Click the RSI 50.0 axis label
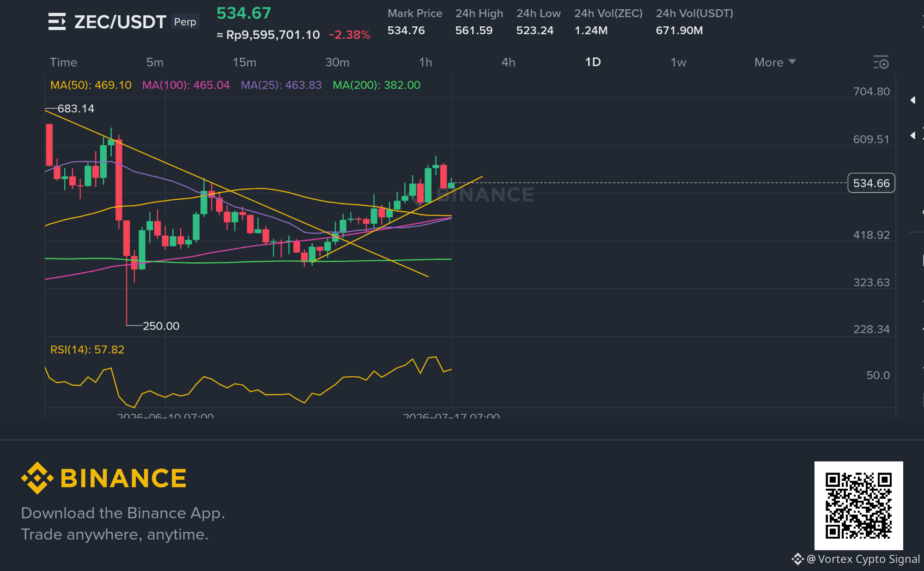Image resolution: width=924 pixels, height=571 pixels. point(878,375)
